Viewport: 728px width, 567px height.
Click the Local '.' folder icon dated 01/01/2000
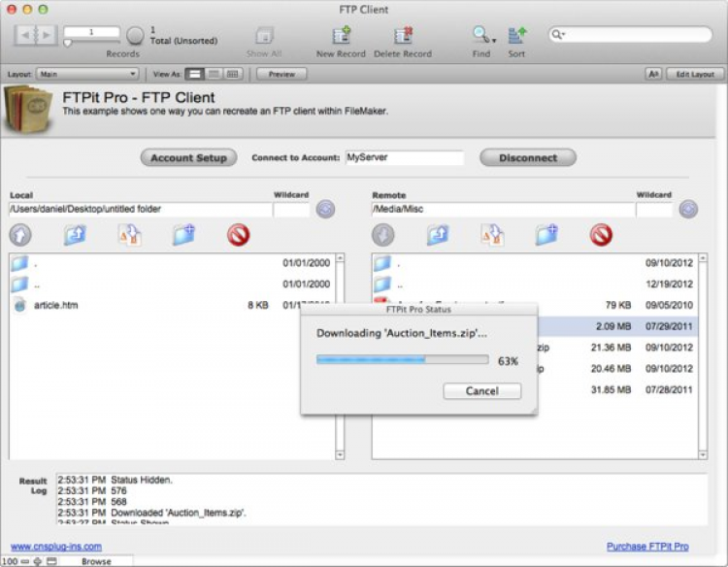coord(19,263)
